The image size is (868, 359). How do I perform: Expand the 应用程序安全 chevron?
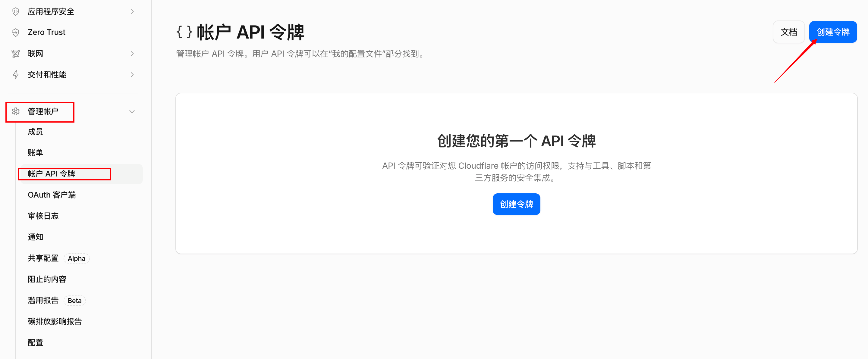(132, 11)
